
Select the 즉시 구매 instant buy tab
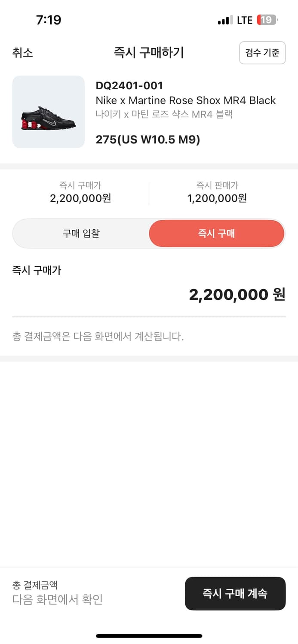(216, 234)
